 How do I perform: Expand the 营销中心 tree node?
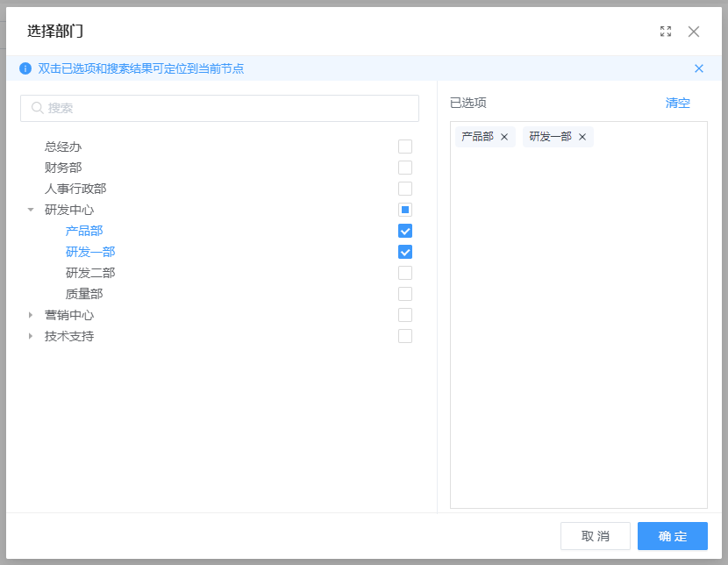pyautogui.click(x=31, y=315)
